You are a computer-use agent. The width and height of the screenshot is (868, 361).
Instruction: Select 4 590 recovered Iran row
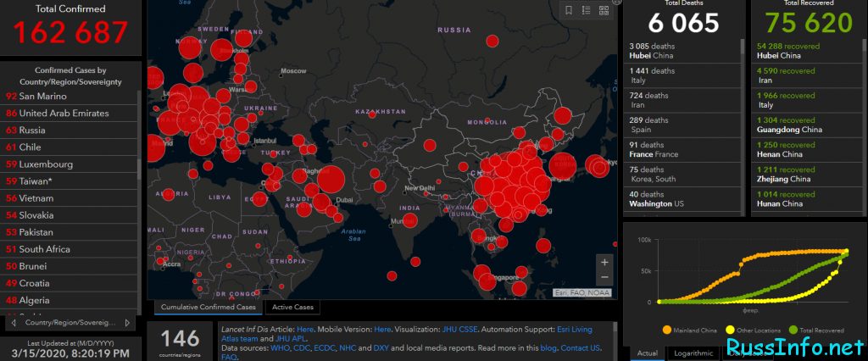805,76
